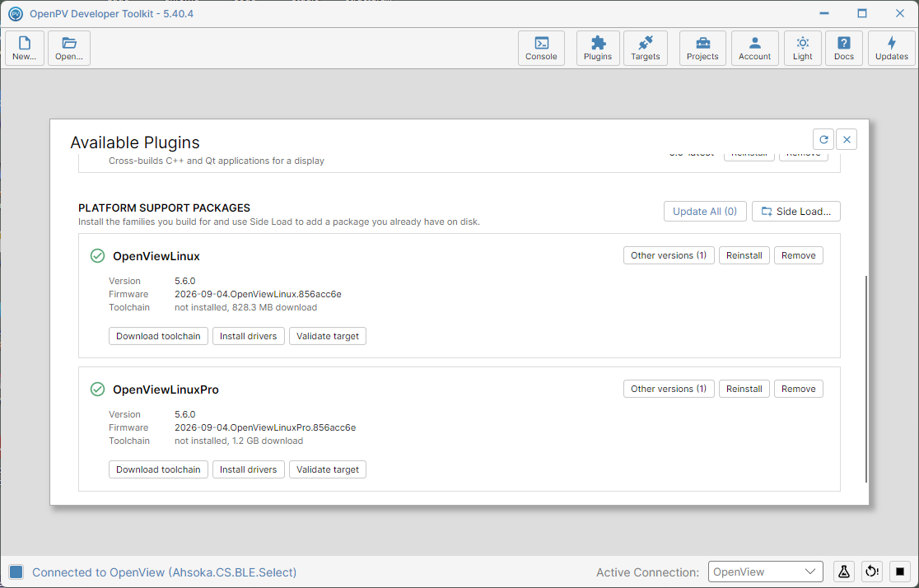Remove the OpenViewLinuxPro package

(x=798, y=389)
